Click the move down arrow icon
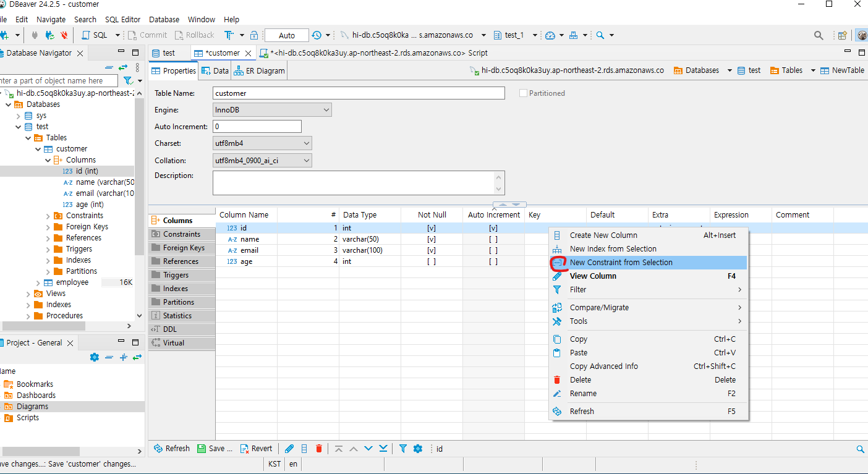868x474 pixels. 368,449
